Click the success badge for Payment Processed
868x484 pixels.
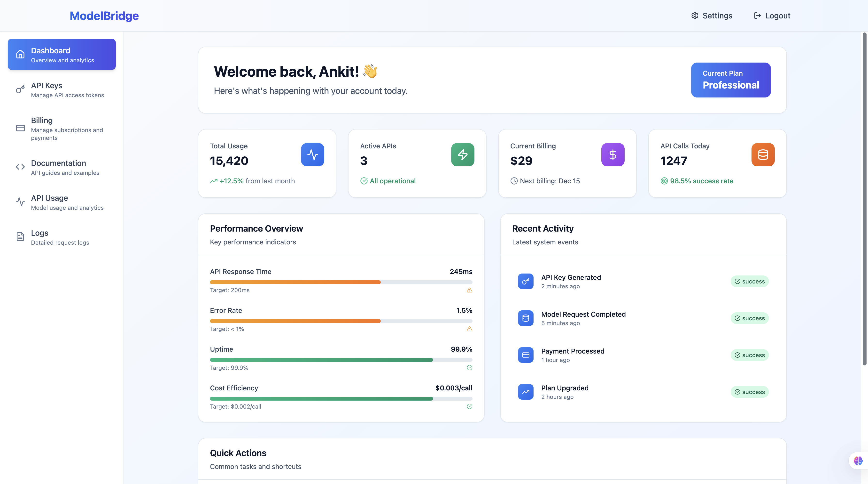point(749,355)
